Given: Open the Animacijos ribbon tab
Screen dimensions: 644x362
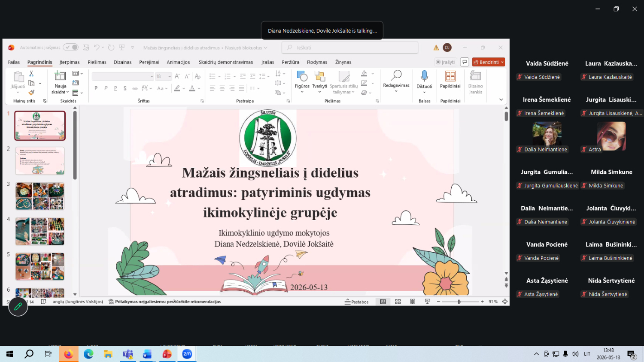Looking at the screenshot, I should coord(178,62).
